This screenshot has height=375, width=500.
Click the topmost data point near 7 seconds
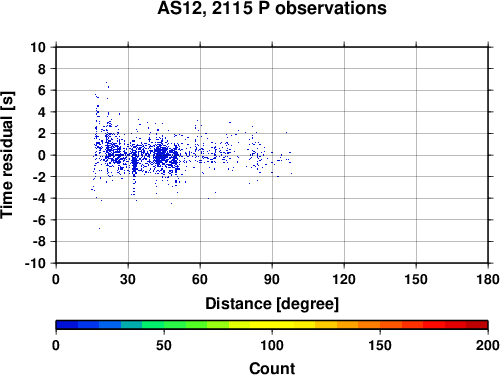106,82
